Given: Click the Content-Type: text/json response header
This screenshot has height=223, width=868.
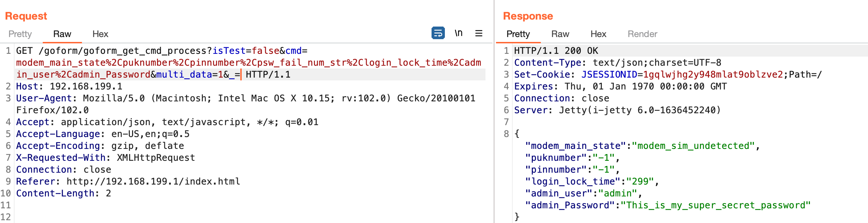Looking at the screenshot, I should (618, 63).
